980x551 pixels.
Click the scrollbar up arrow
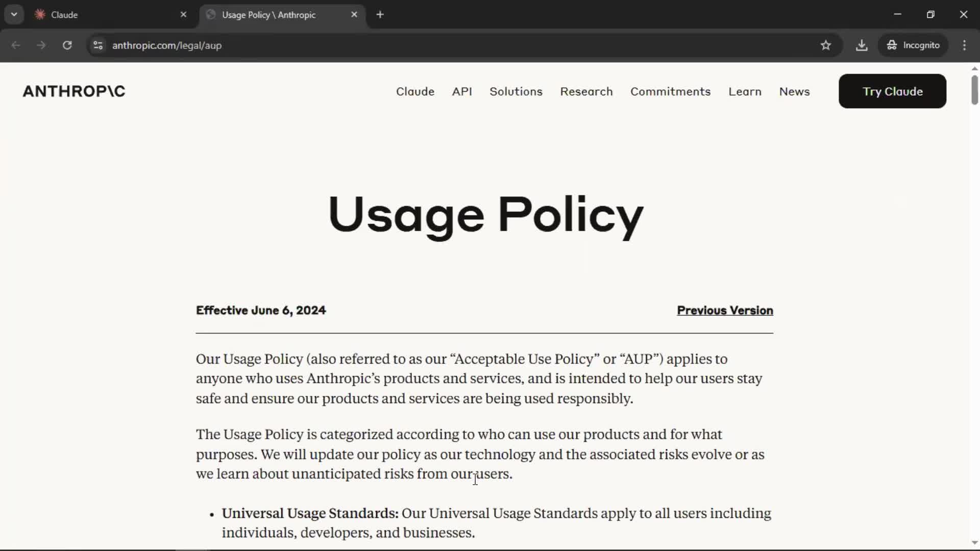[x=974, y=68]
